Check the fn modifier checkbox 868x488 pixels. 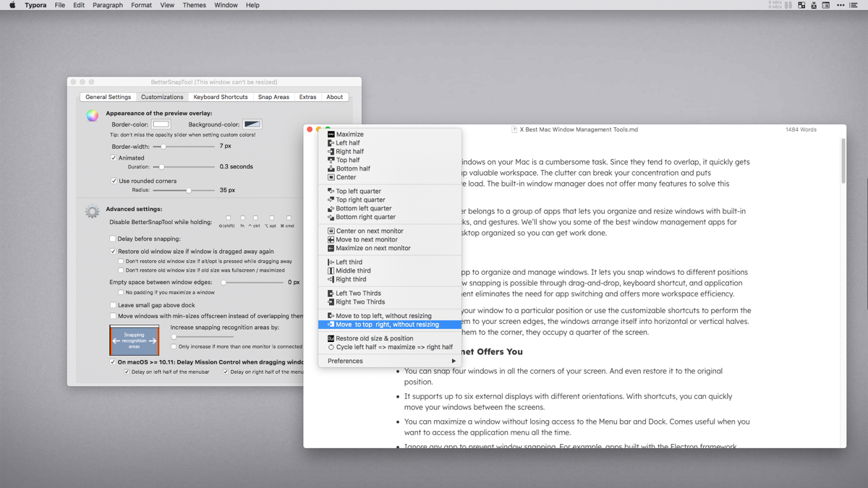(x=243, y=218)
